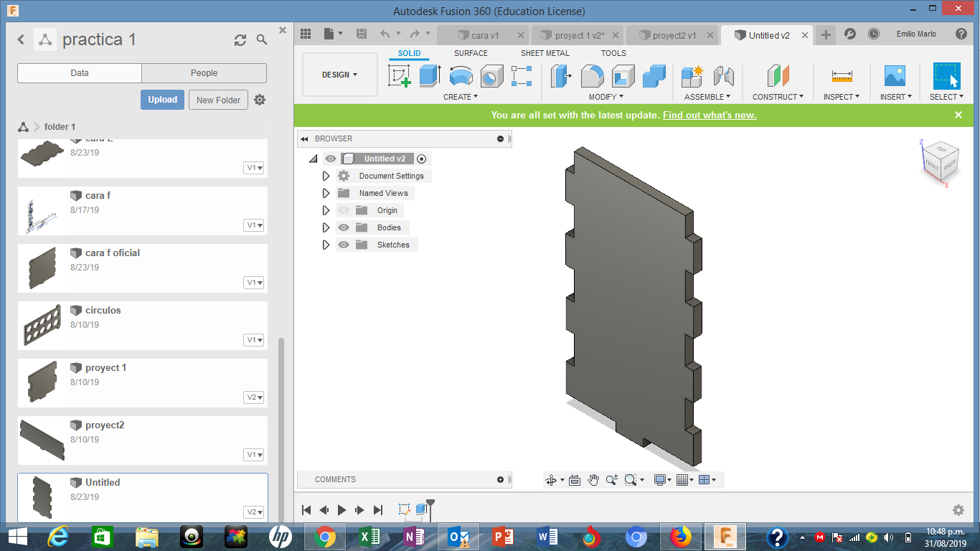Open the MODIFY dropdown menu
Viewport: 980px width, 551px height.
606,97
